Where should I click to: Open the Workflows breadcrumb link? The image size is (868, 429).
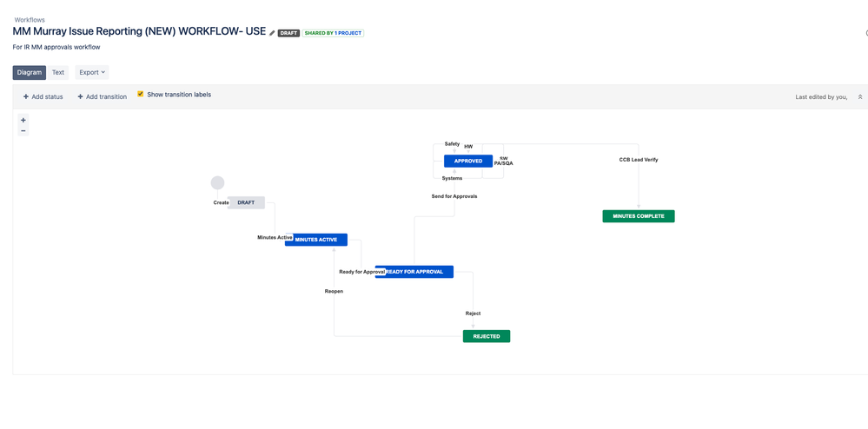(x=30, y=20)
